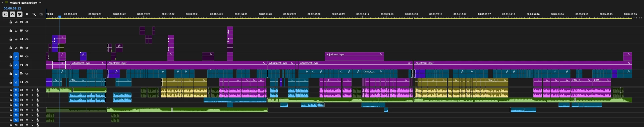Hide track V7 output eye
Screen dimensions: 644x127
27,30
